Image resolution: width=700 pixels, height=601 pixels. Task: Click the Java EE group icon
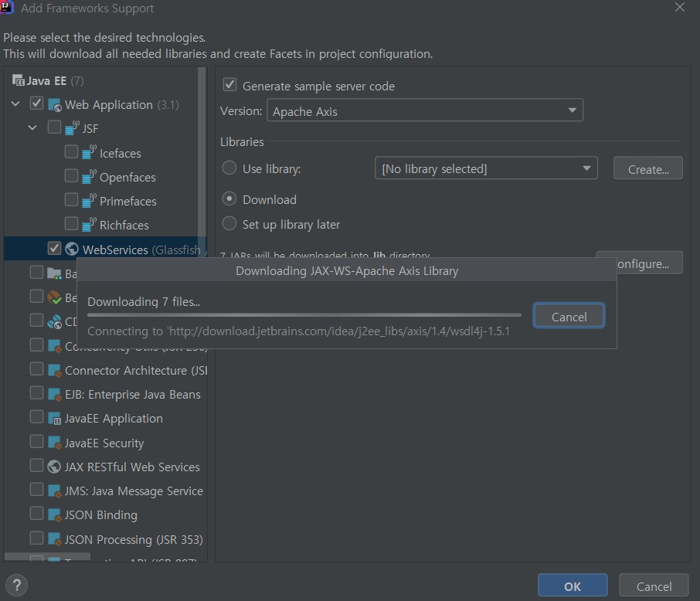tap(19, 81)
